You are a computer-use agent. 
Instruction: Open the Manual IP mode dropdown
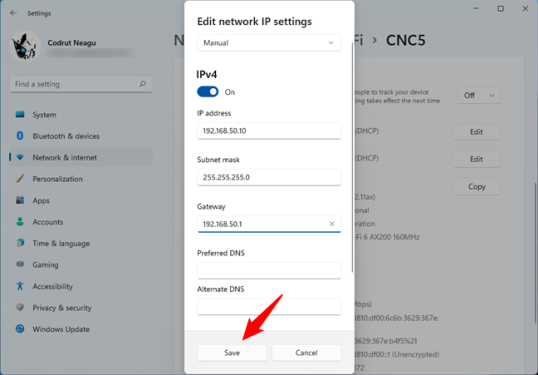269,43
